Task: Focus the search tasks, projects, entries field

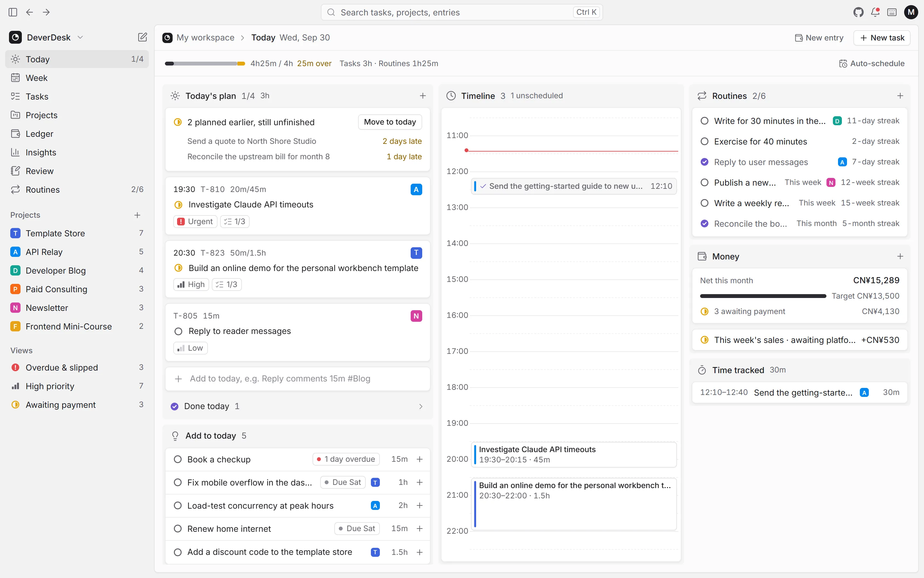Action: 462,12
